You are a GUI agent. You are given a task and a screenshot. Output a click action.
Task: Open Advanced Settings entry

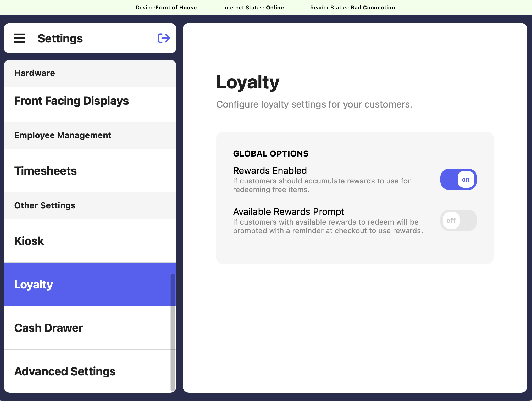coord(65,371)
